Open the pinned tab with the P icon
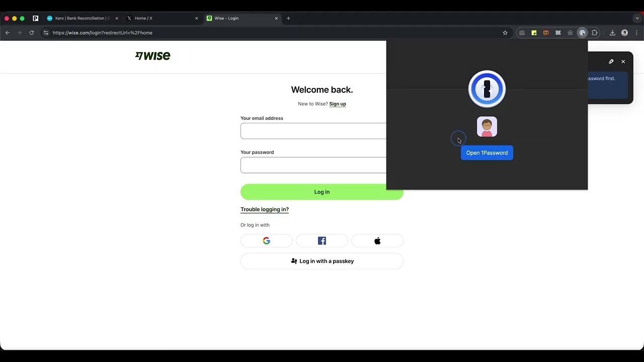 pos(35,18)
